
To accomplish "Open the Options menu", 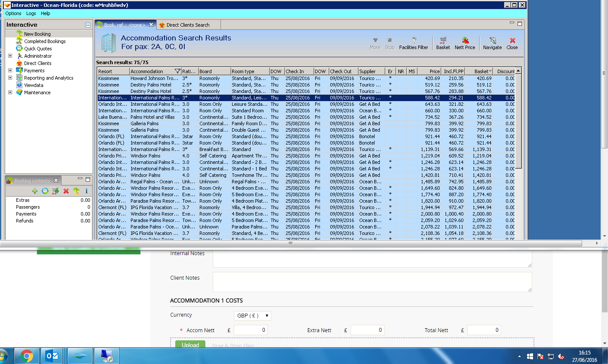I will (x=13, y=13).
